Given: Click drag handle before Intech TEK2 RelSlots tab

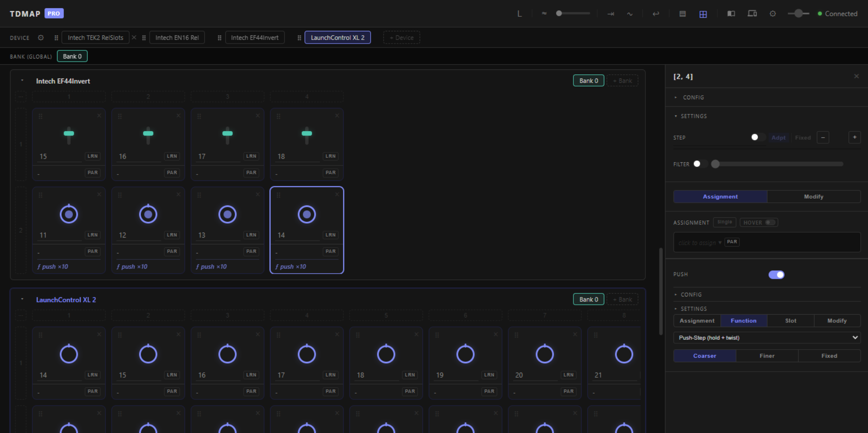Looking at the screenshot, I should (x=56, y=38).
